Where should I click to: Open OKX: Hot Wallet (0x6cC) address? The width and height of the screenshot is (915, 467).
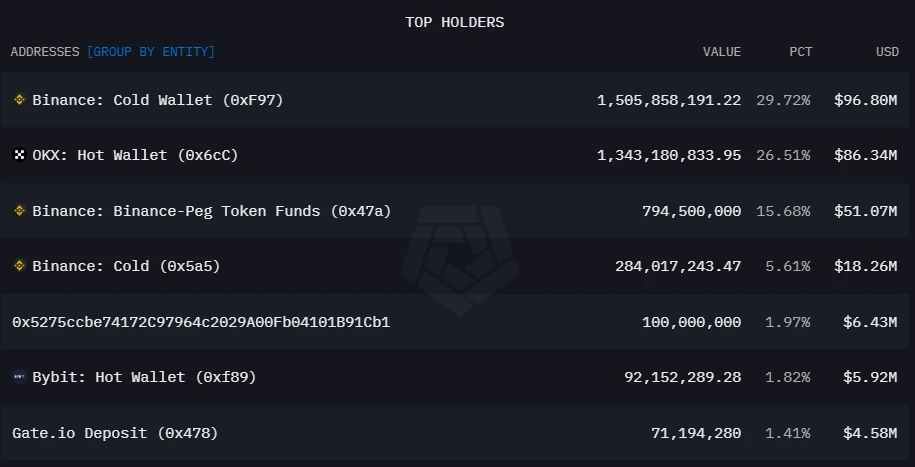click(135, 155)
